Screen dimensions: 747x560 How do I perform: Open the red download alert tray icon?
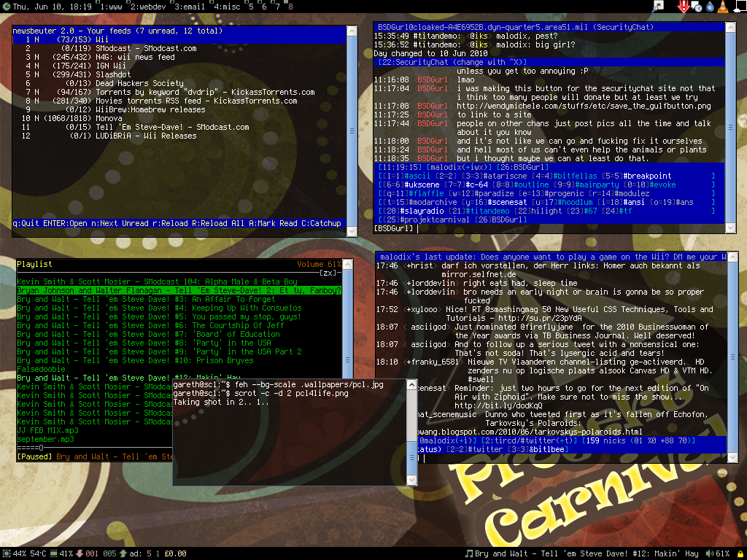point(684,7)
